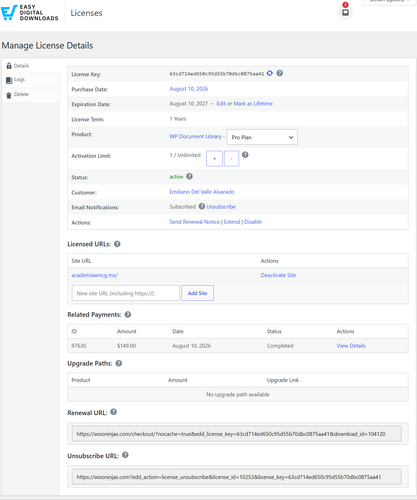Viewport: 417px width, 500px height.
Task: Decrease activation limit with minus button
Action: click(x=231, y=158)
